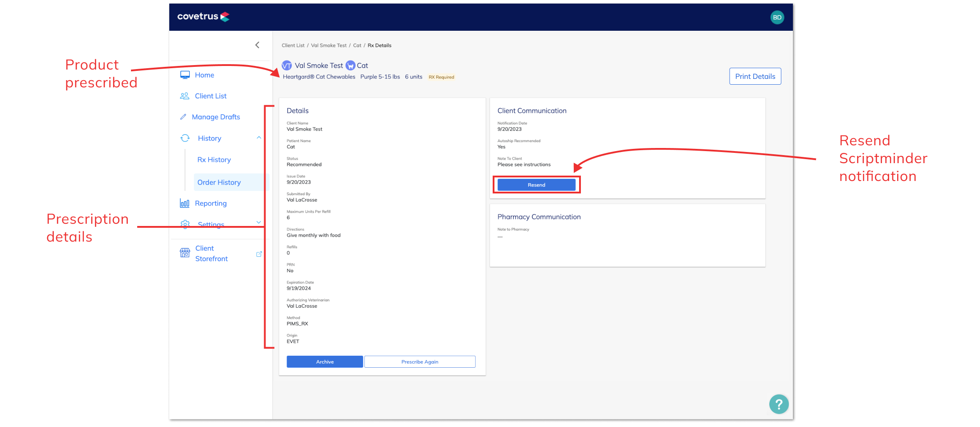Open the help question mark button
Viewport: 980px width, 427px height.
click(779, 404)
